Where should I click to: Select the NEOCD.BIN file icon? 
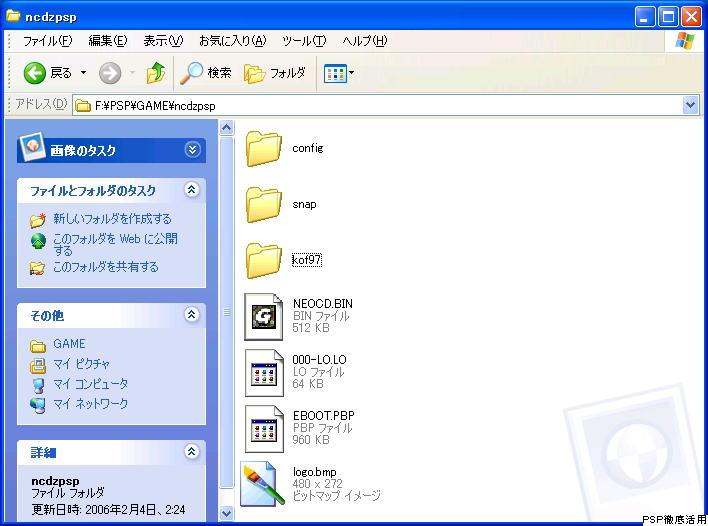click(264, 317)
